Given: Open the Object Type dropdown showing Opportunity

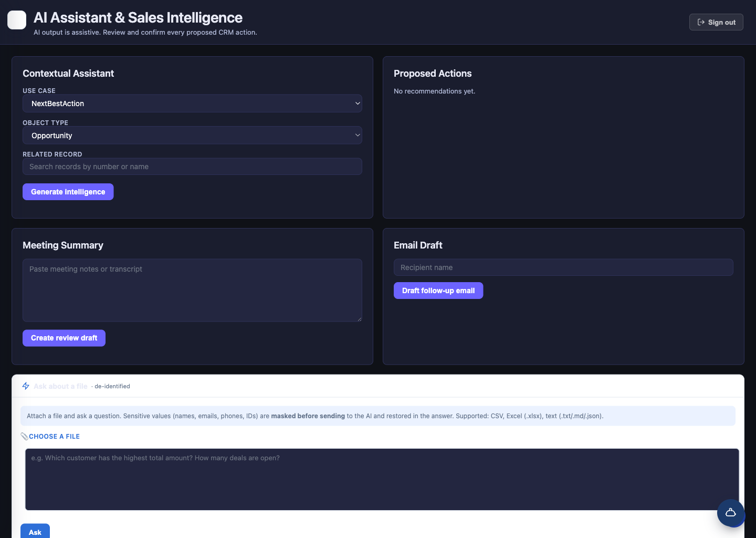Looking at the screenshot, I should [192, 136].
